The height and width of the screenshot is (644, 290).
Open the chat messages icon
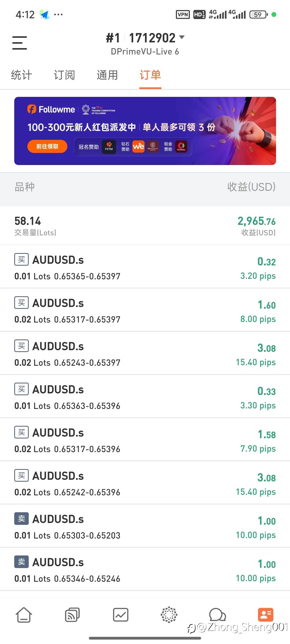point(217,614)
